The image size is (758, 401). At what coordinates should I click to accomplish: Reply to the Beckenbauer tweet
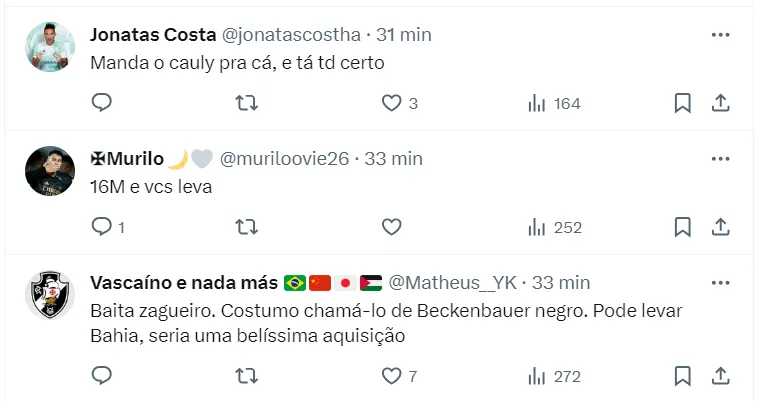tap(101, 376)
